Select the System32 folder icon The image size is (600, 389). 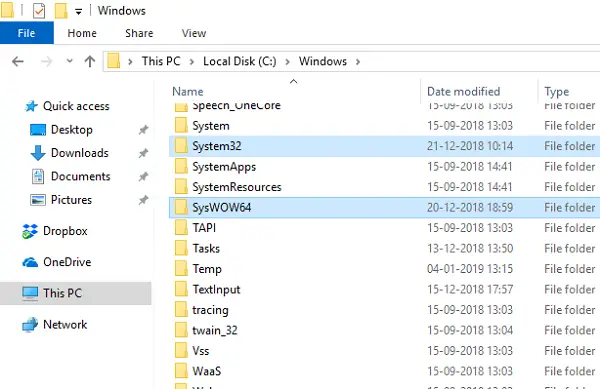click(x=181, y=146)
